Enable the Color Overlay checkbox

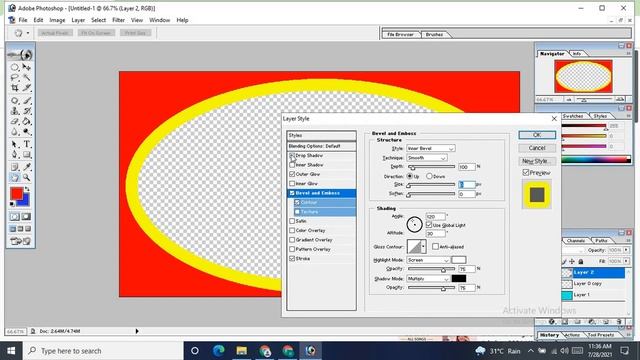click(292, 231)
